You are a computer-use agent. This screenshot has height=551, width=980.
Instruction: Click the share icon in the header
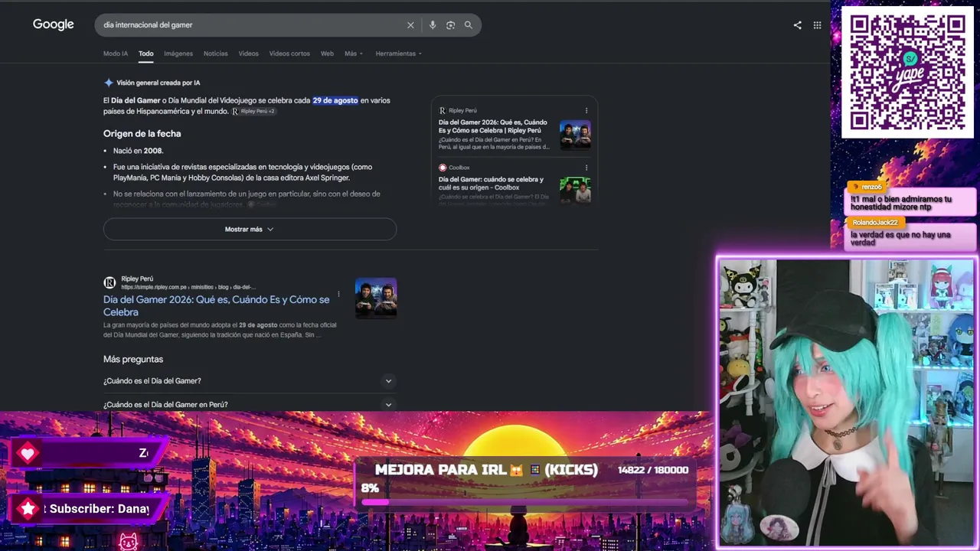(797, 25)
